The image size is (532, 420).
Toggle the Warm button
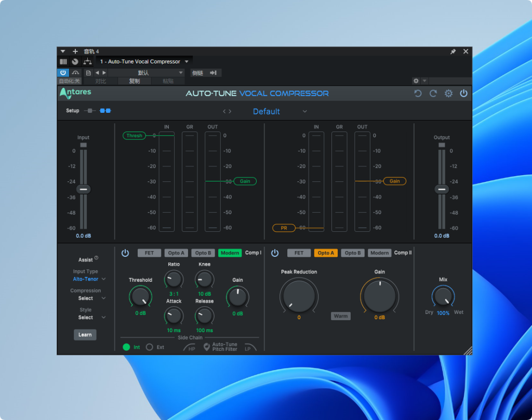341,316
